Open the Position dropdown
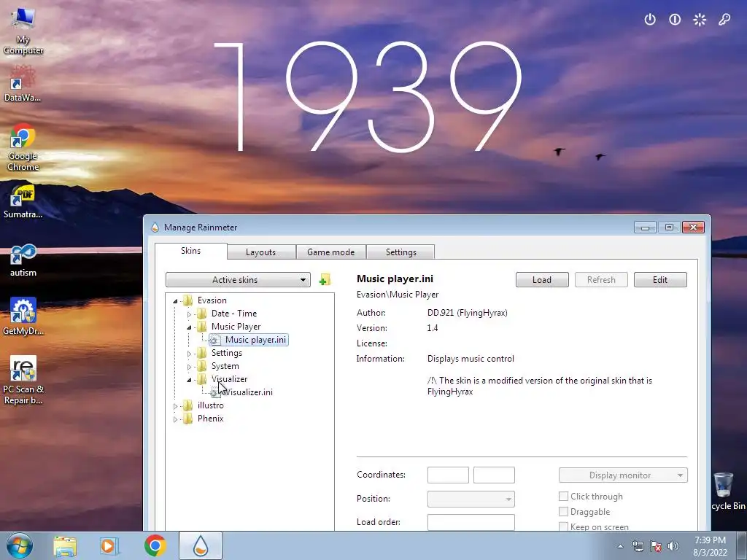 point(471,499)
